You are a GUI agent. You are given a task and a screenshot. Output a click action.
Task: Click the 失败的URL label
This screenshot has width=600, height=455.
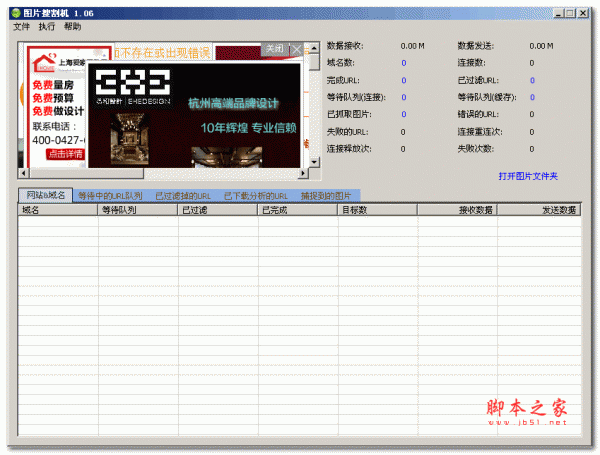[347, 132]
